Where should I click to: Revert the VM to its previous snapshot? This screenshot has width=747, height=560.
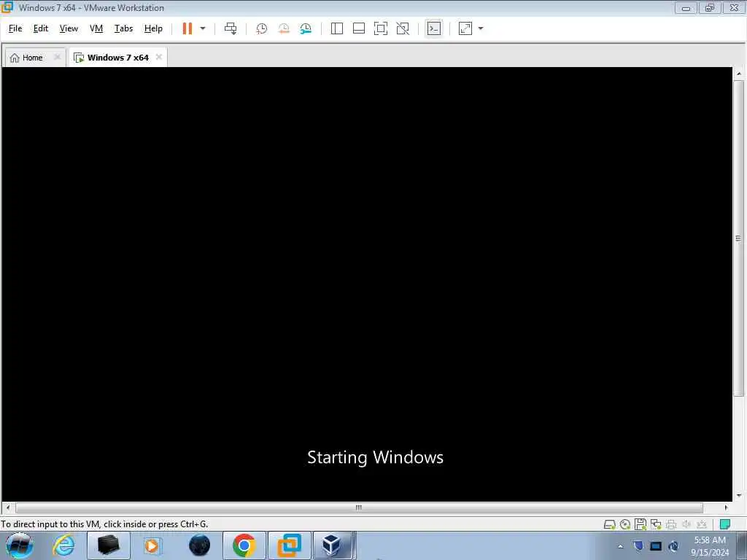pyautogui.click(x=284, y=28)
